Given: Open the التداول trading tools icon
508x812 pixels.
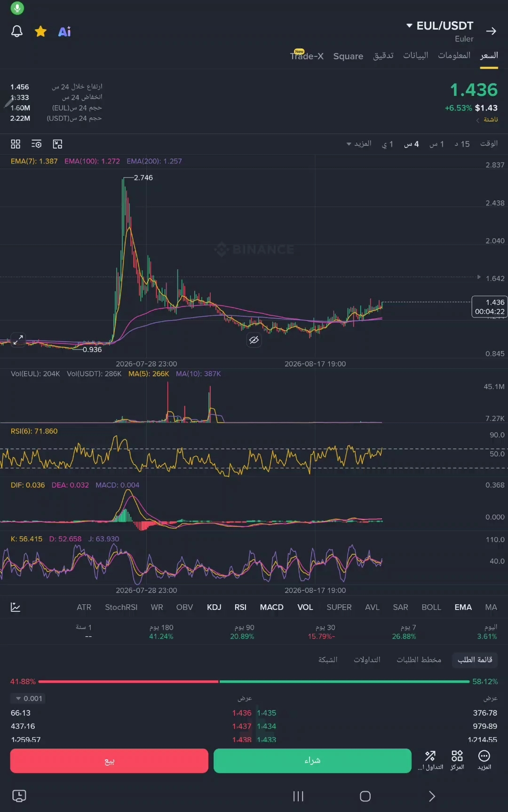Looking at the screenshot, I should coord(430,760).
